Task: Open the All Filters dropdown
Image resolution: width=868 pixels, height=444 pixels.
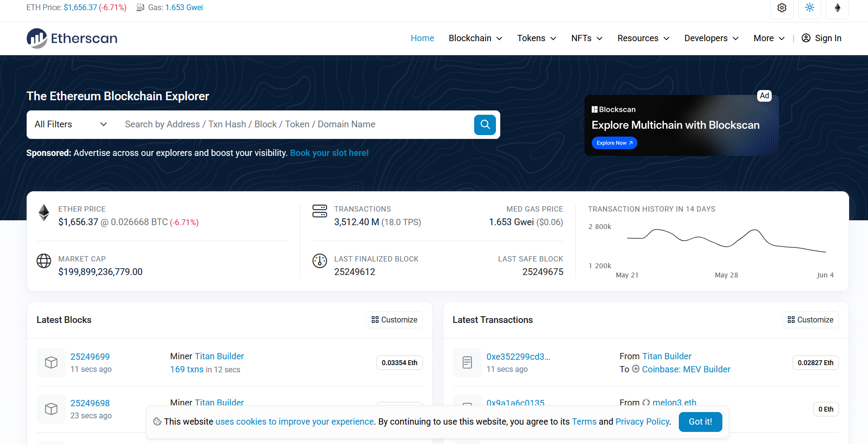Action: click(x=71, y=124)
